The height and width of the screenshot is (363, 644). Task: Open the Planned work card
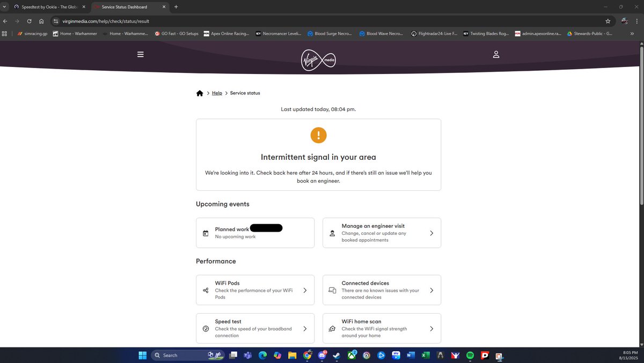[x=255, y=233]
